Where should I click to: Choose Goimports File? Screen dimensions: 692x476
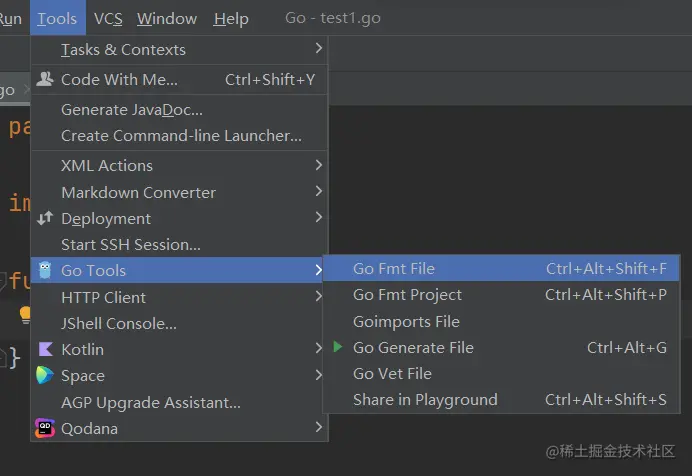[x=406, y=321]
